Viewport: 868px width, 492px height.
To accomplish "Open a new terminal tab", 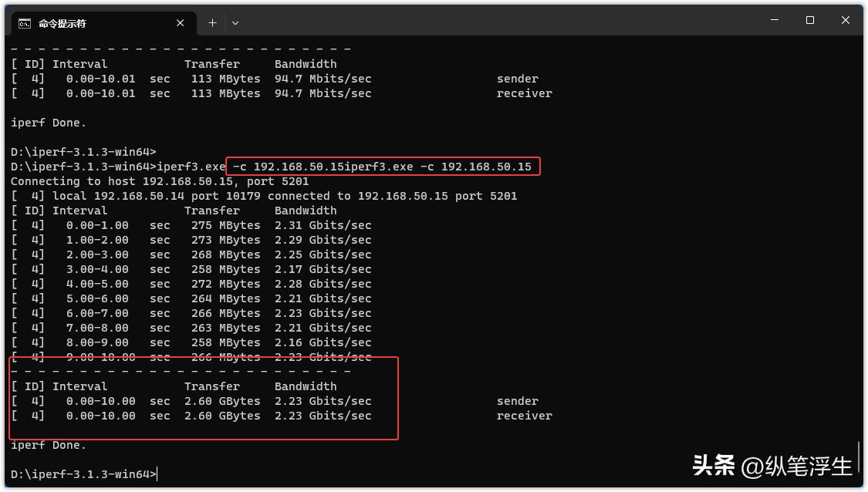I will click(212, 22).
